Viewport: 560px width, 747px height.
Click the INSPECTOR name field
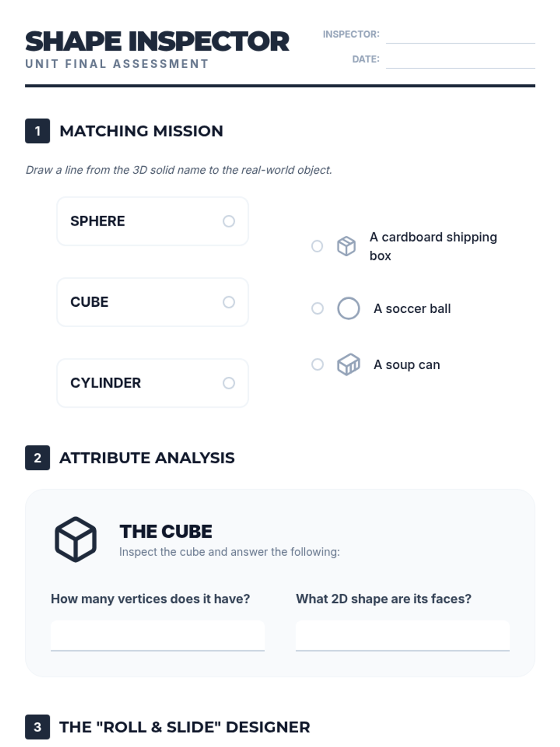pos(461,35)
